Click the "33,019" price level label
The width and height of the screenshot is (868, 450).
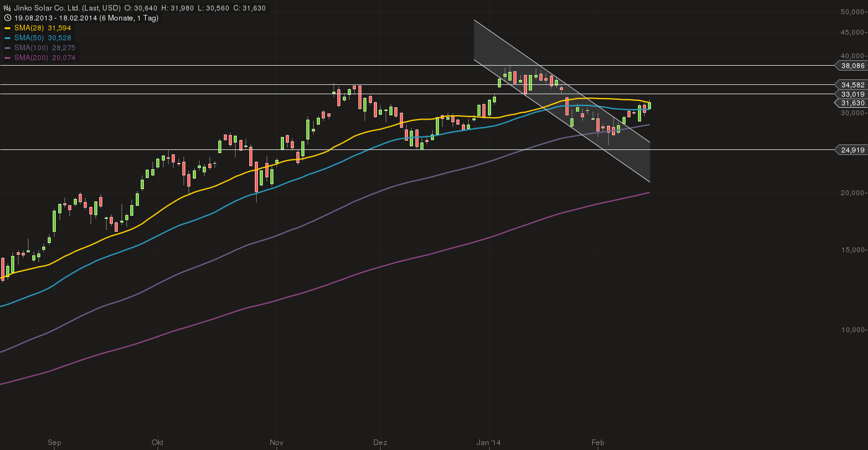852,94
